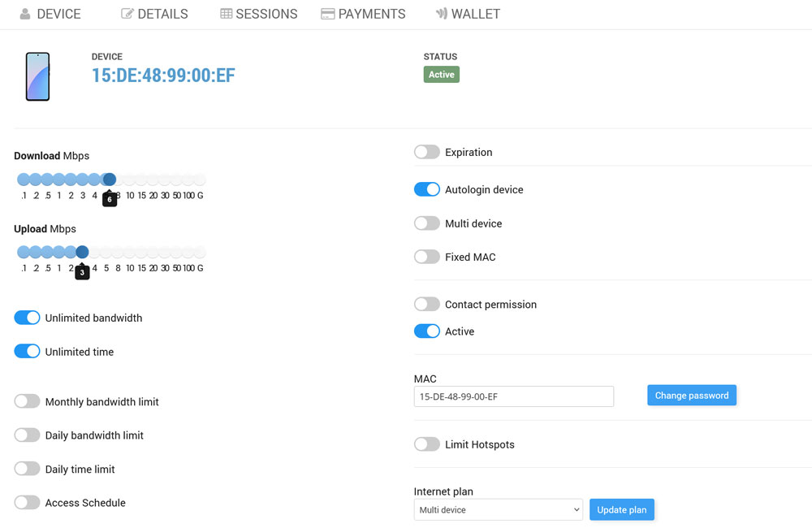Image resolution: width=812 pixels, height=528 pixels.
Task: Enable the Expiration toggle
Action: [426, 152]
